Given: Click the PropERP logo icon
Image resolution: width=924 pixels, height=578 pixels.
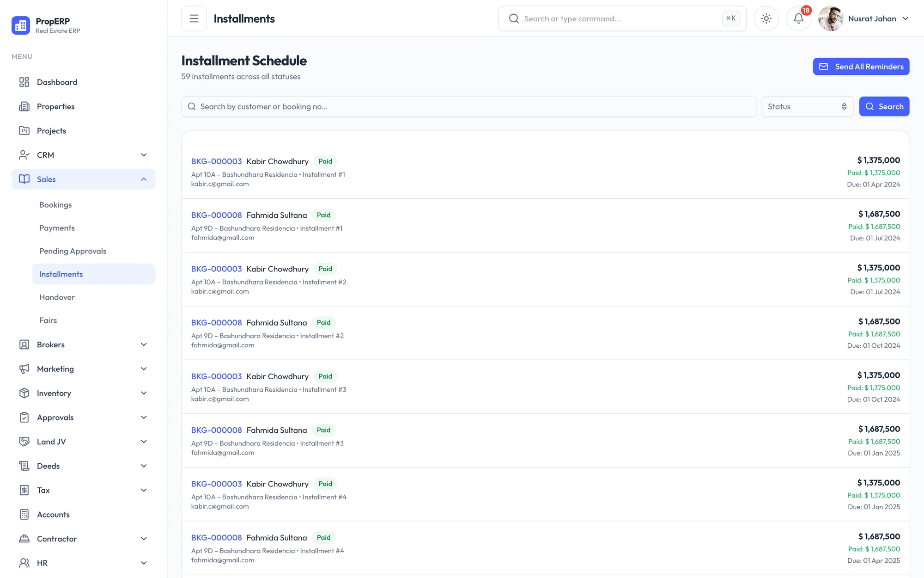Looking at the screenshot, I should (x=21, y=25).
